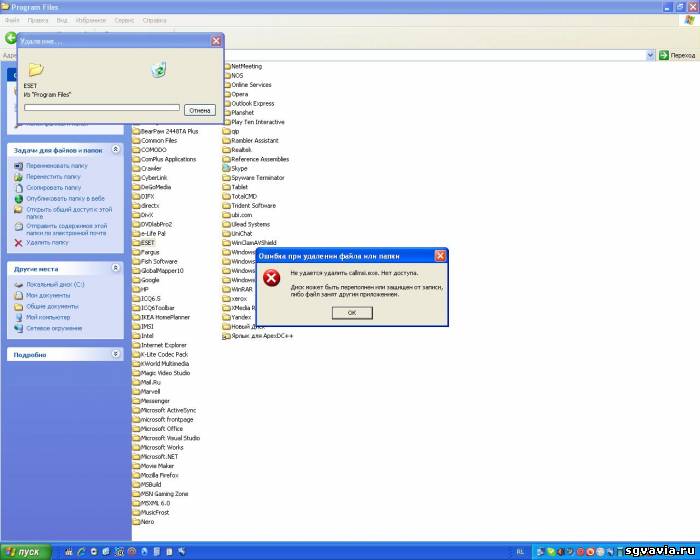Select the K-Lite Codec Pack folder icon
This screenshot has height=560, width=700.
click(x=136, y=355)
